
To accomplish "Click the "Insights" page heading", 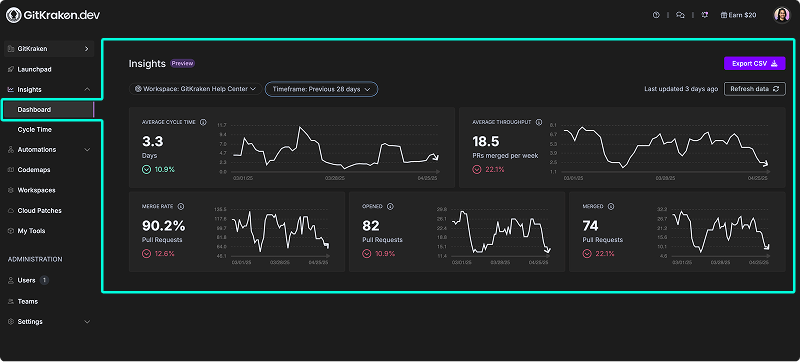I will (147, 64).
